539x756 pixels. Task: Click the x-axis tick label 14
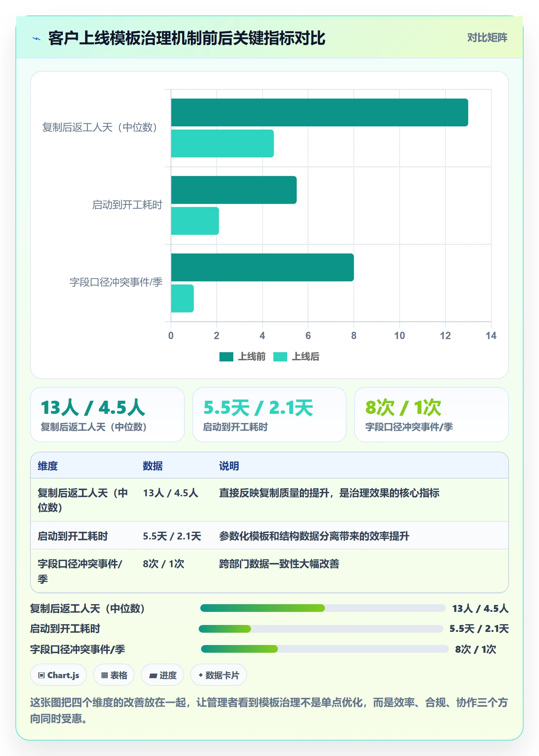tap(491, 336)
